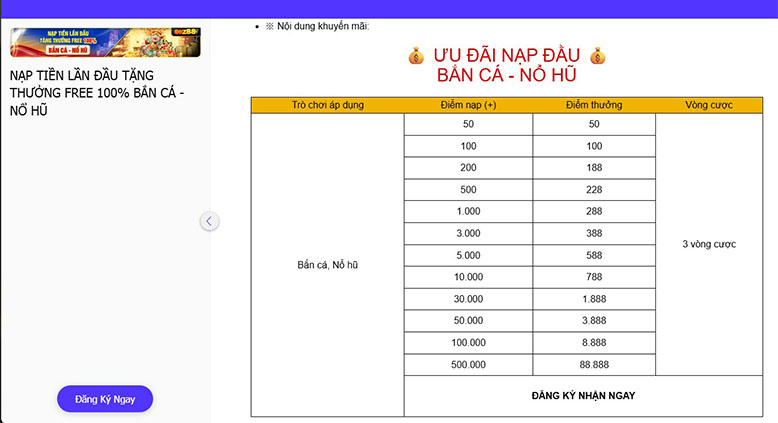Image resolution: width=778 pixels, height=423 pixels.
Task: Select the 500.000 deposit cell
Action: [468, 365]
